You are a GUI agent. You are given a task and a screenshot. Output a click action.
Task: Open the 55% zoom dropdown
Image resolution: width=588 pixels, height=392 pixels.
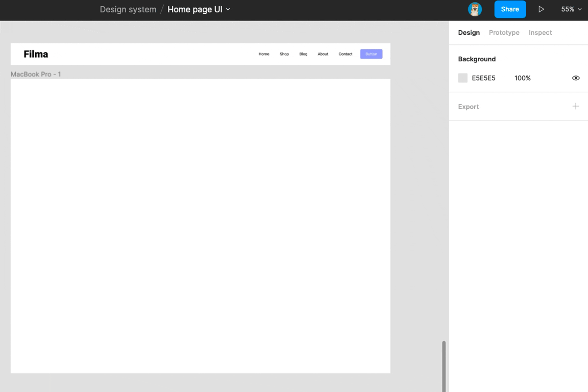571,9
